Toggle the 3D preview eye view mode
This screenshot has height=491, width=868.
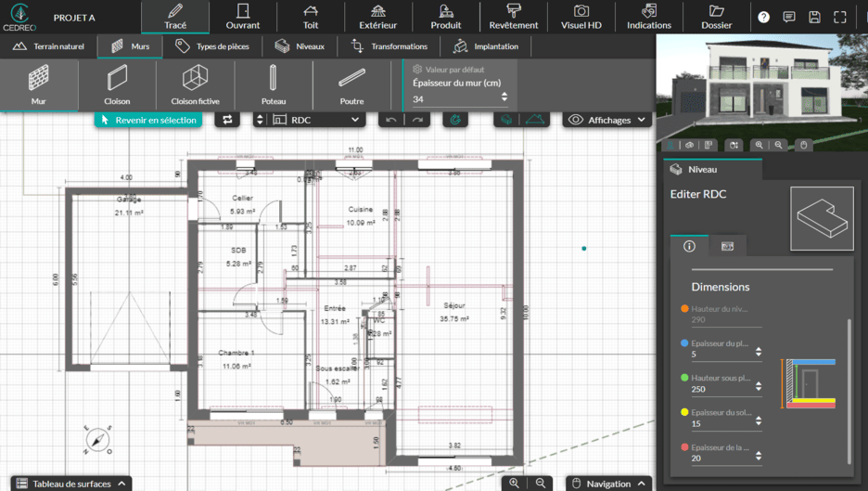pos(689,145)
